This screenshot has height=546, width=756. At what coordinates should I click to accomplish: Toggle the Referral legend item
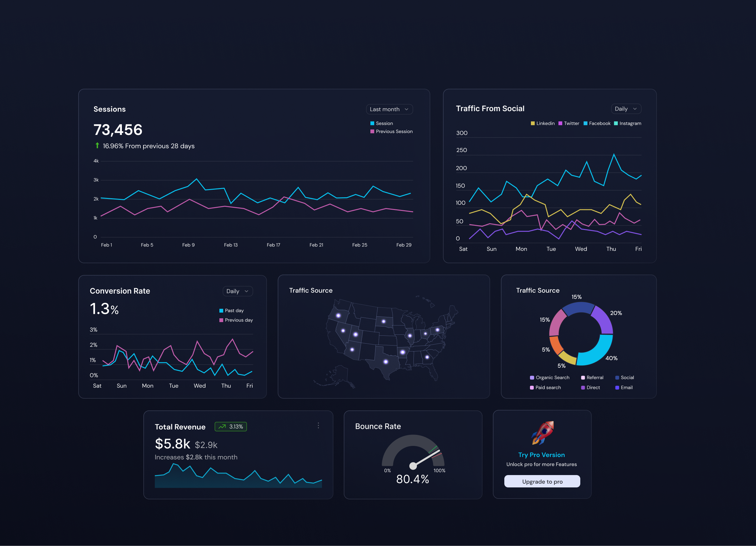tap(592, 378)
